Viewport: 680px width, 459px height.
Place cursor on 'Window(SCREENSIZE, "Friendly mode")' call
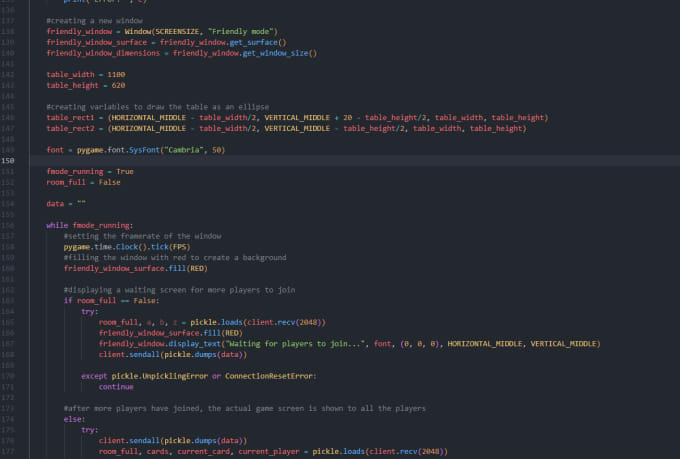point(201,32)
